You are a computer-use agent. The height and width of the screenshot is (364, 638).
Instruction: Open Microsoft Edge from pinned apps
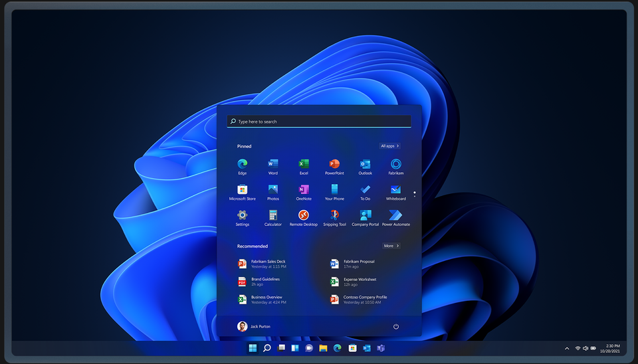coord(242,164)
